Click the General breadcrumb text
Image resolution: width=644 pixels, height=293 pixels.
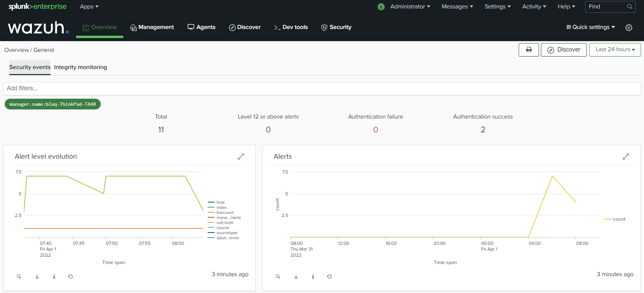[x=44, y=50]
